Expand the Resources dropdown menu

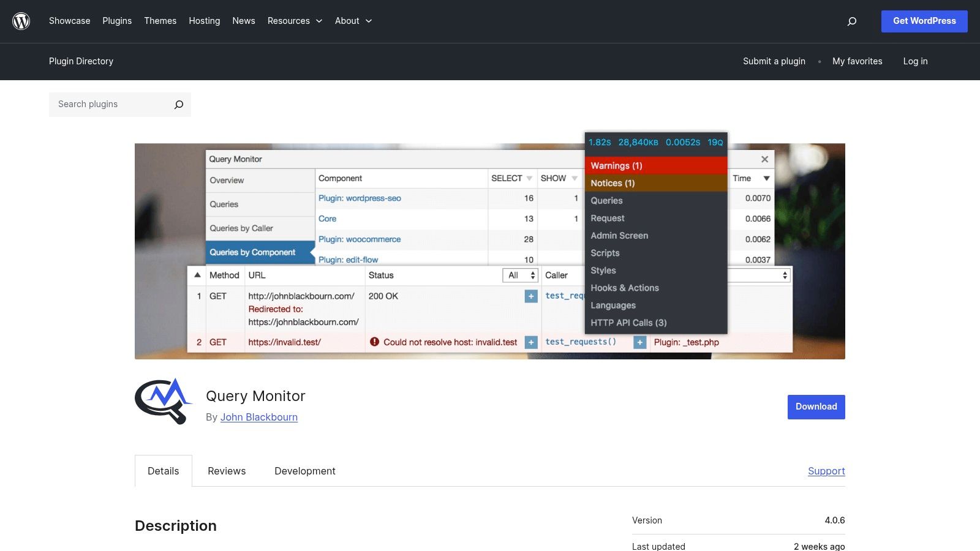[x=295, y=21]
